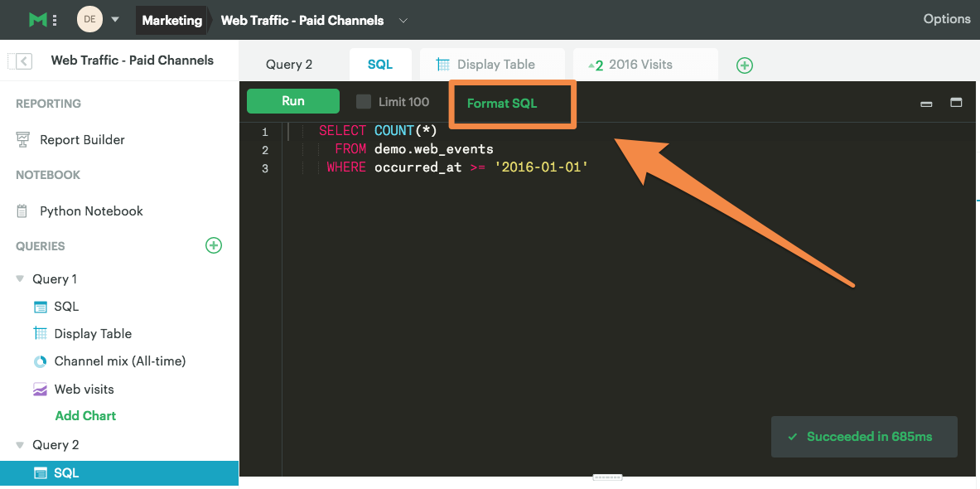The width and height of the screenshot is (980, 489).
Task: Toggle the Limit 100 checkbox
Action: click(x=363, y=101)
